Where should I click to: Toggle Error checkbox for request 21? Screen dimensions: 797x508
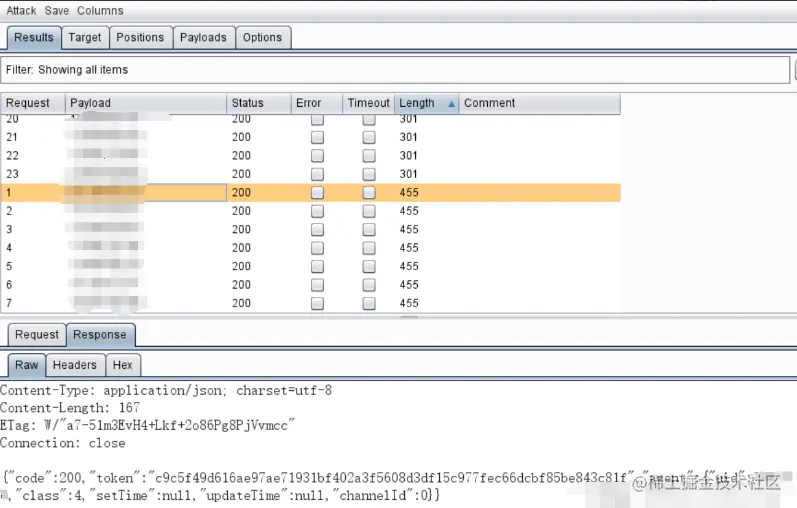tap(317, 137)
